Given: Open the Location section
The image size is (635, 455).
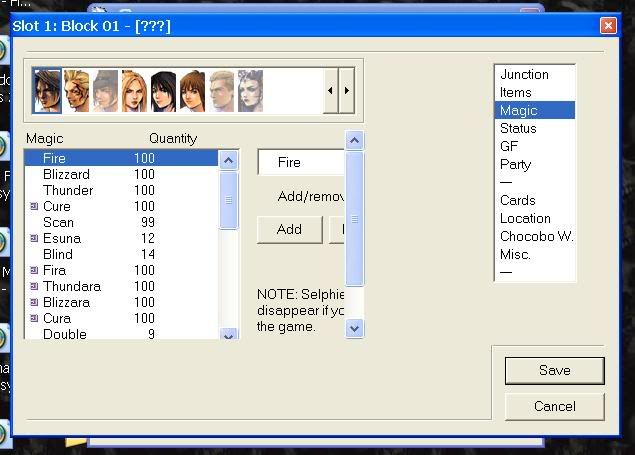Looking at the screenshot, I should tap(535, 218).
